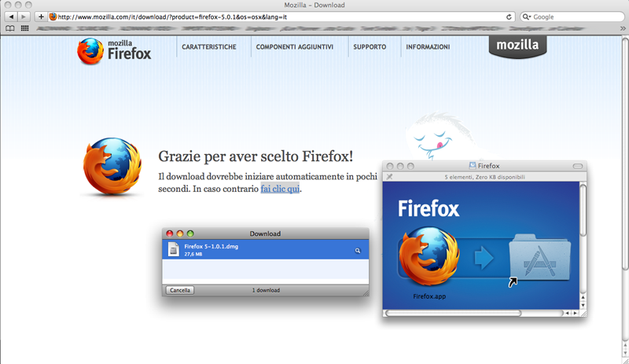
Task: Go to the Supporto navigation item
Action: 370,47
